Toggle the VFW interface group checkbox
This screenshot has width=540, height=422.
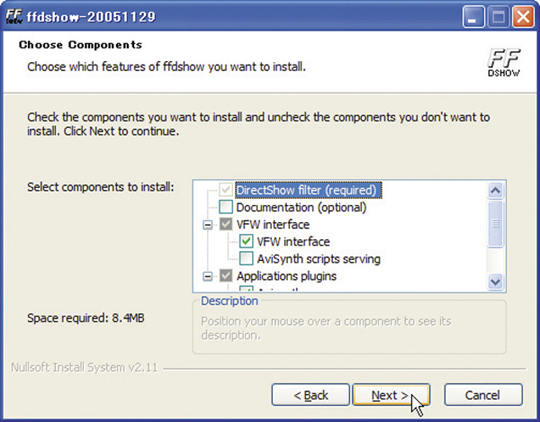coord(226,224)
